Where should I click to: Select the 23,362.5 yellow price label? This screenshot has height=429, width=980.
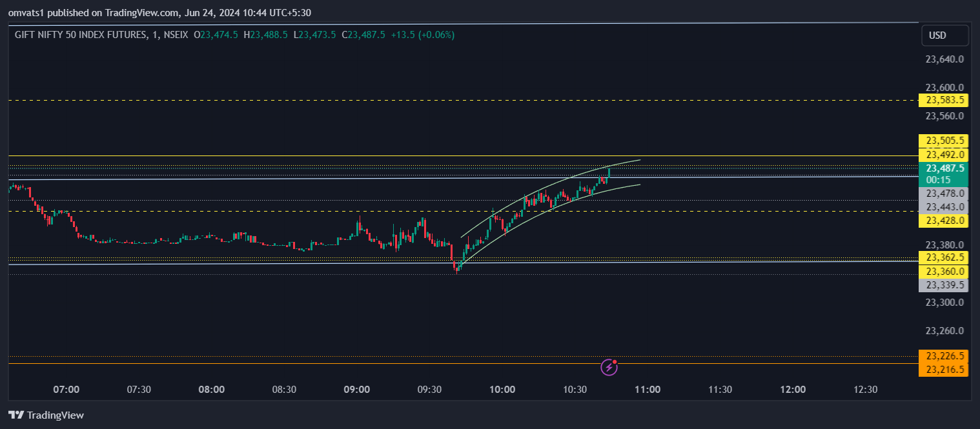(x=943, y=258)
